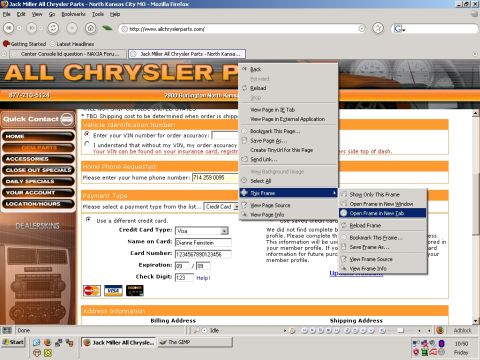The image size is (480, 360).
Task: Open the File menu
Action: [x=7, y=14]
